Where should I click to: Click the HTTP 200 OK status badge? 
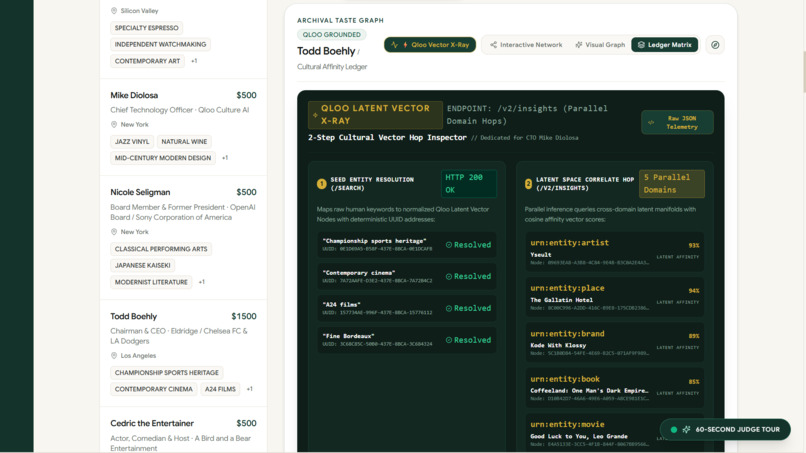[468, 184]
